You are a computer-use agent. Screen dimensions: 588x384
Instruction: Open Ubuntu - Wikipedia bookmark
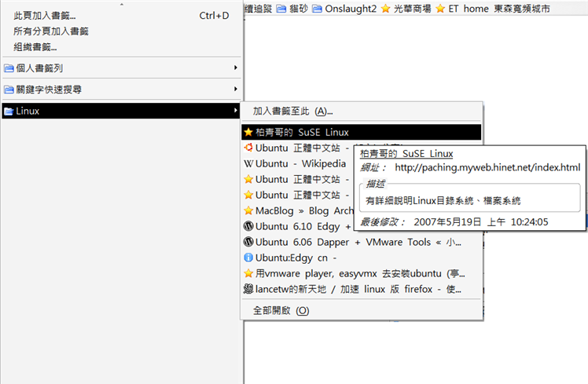pos(298,163)
